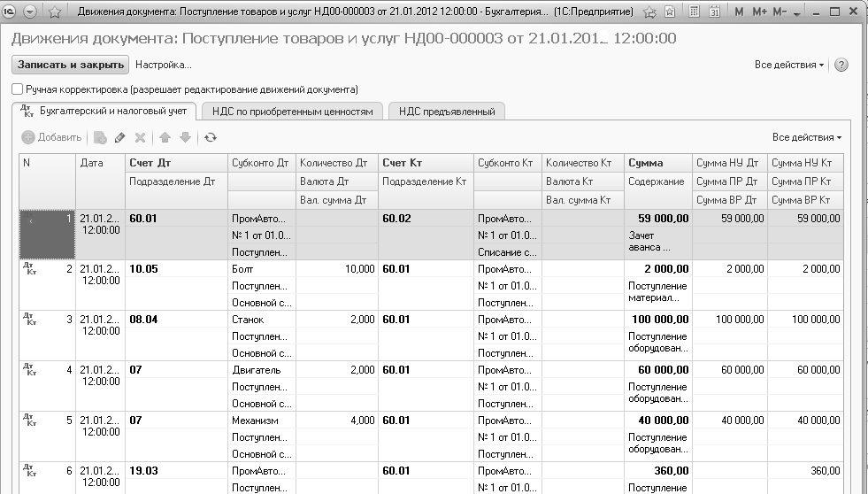Click the Двигатель subconto cell

(261, 369)
